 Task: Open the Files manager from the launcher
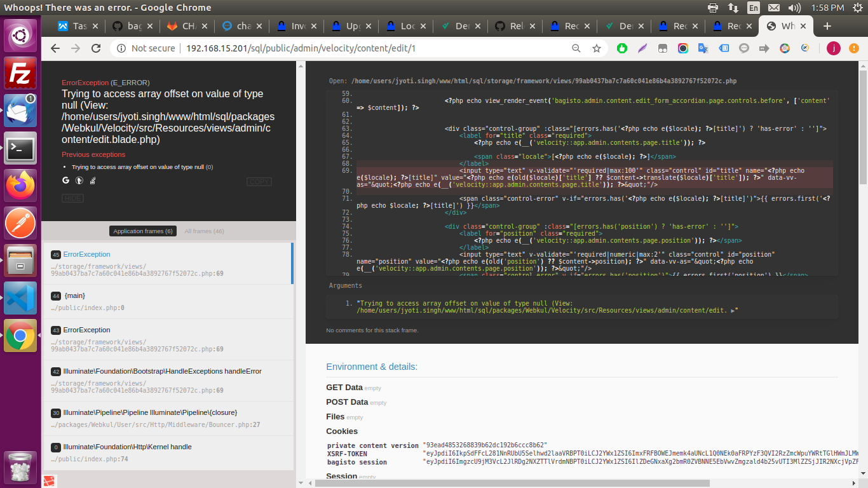20,260
